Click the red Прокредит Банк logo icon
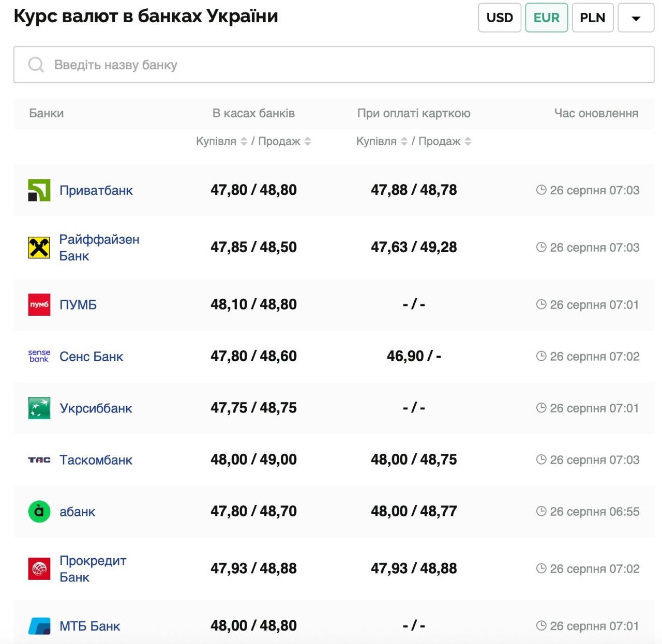Image resolution: width=662 pixels, height=644 pixels. [39, 569]
